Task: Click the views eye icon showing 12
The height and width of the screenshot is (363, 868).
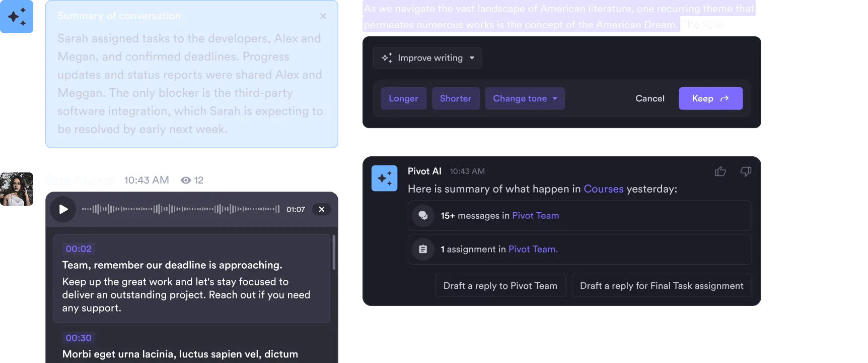Action: [186, 180]
